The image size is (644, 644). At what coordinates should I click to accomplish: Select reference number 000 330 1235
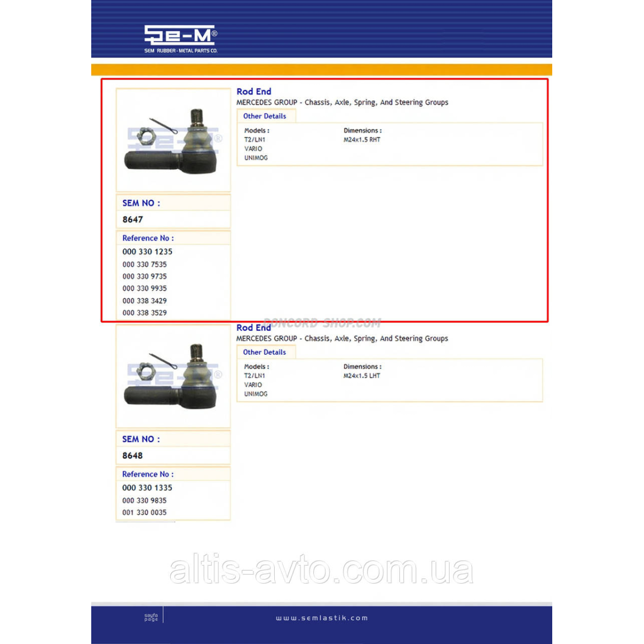(x=148, y=252)
